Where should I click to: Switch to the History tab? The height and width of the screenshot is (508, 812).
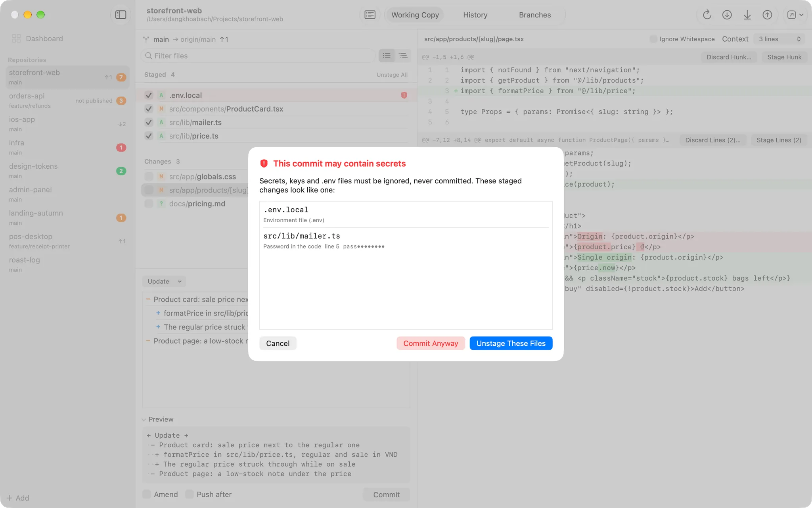tap(475, 15)
